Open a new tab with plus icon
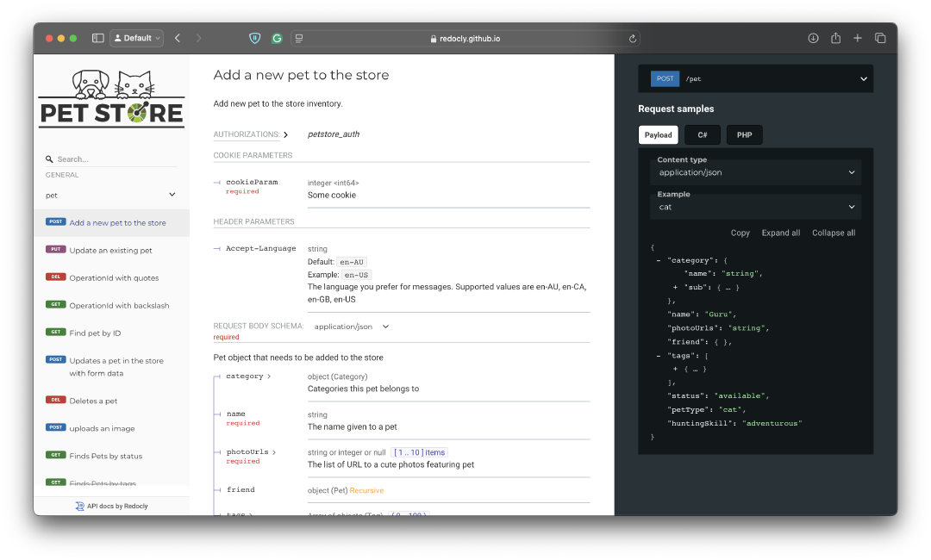Screen dimensions: 931x560 click(858, 38)
